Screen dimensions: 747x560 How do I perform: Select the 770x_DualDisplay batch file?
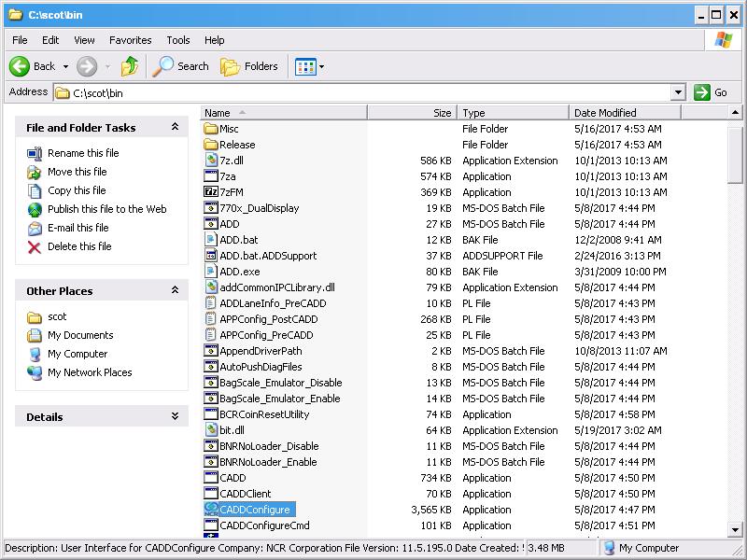[260, 208]
